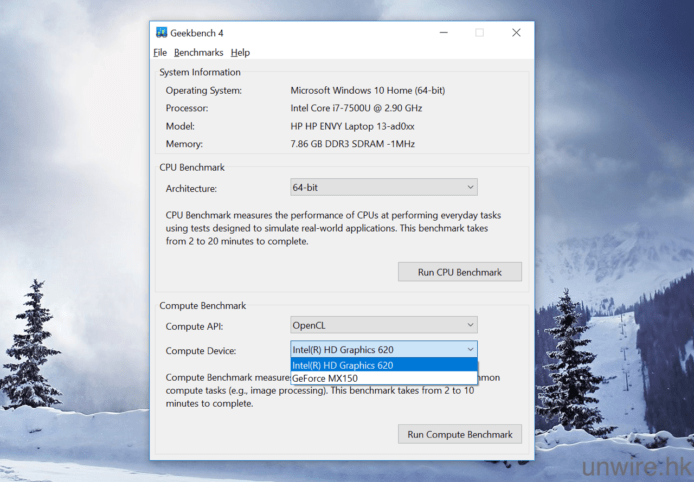This screenshot has height=482, width=694.
Task: Click the Geekbench 4 title bar text
Action: (198, 32)
